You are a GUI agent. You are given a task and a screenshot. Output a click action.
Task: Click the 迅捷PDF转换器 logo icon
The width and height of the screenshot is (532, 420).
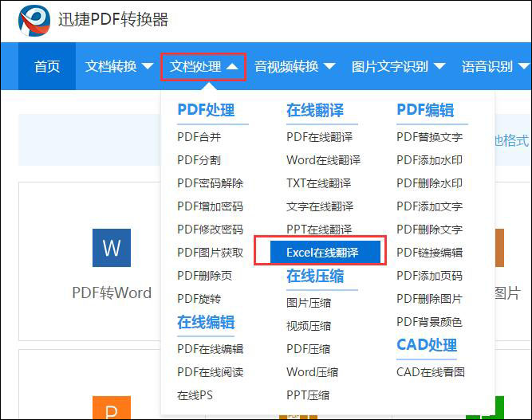coord(34,20)
